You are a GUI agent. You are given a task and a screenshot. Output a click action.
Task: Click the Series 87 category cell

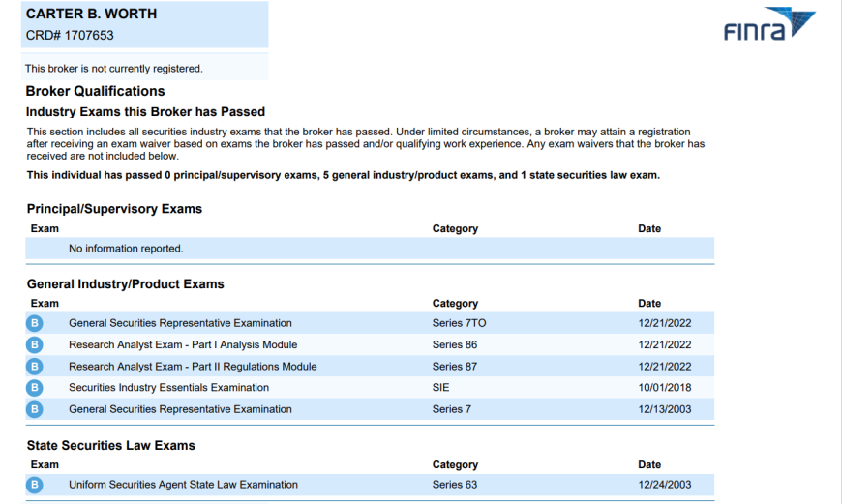pyautogui.click(x=455, y=367)
